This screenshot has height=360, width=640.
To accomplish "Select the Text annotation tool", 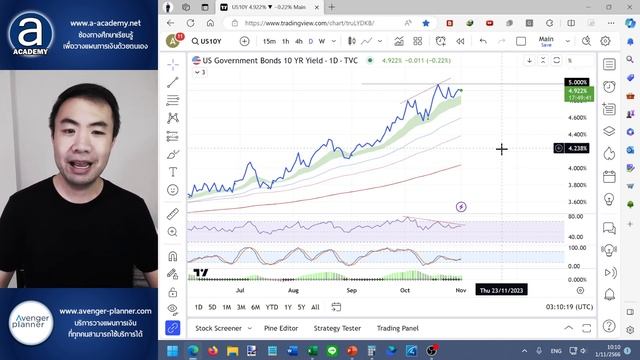I will [x=173, y=172].
